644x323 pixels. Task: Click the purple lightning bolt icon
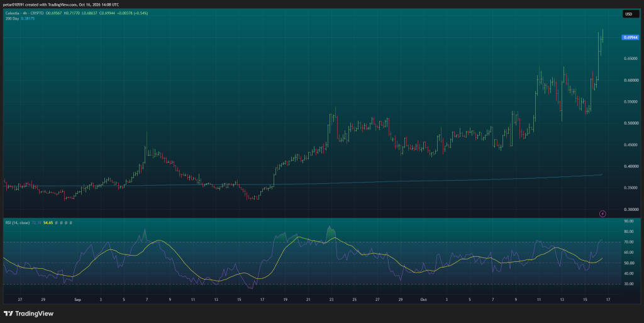coord(602,213)
